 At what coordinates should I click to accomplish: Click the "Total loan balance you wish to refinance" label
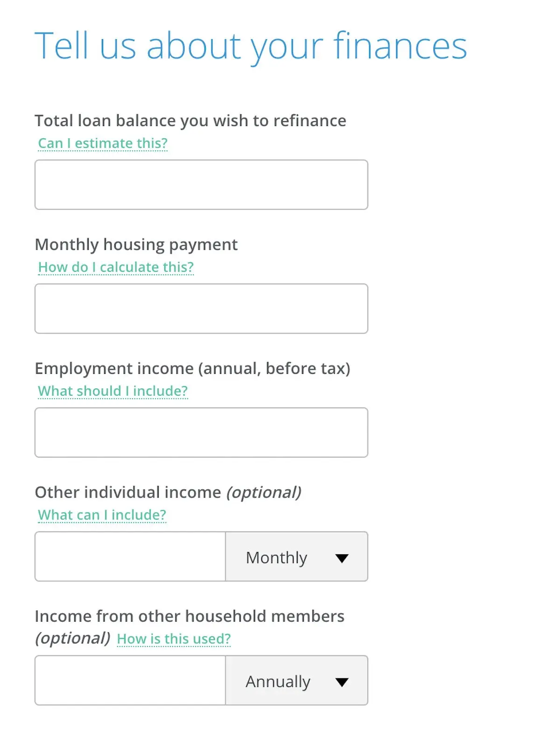click(x=190, y=121)
